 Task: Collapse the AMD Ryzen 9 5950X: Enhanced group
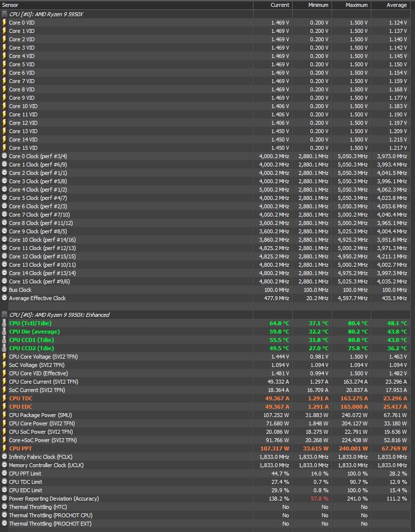click(x=4, y=314)
